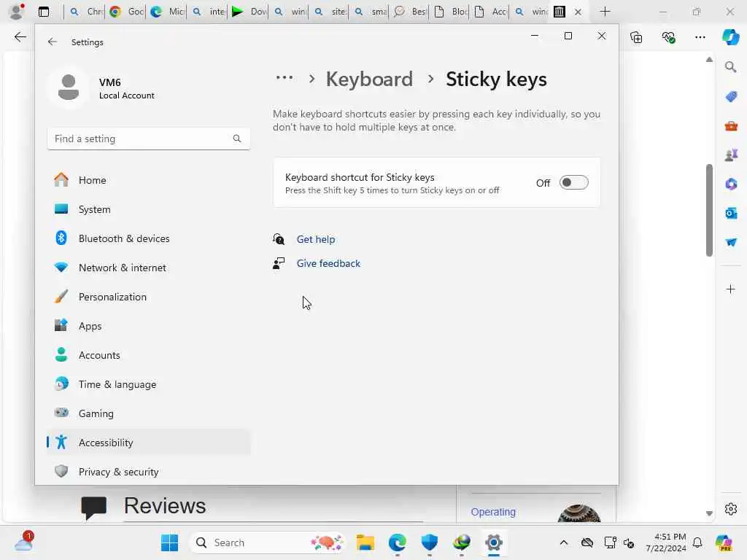
Task: Select Accessibility in sidebar
Action: 148,443
